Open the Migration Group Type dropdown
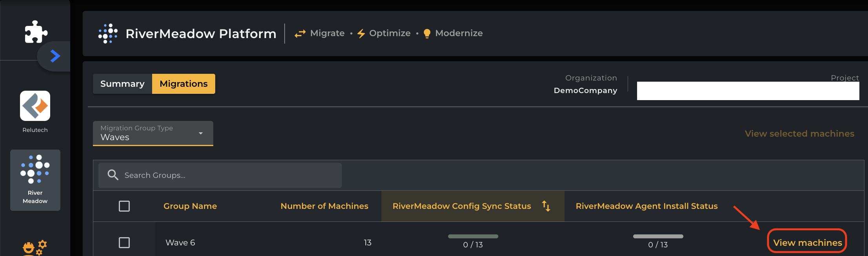 153,133
